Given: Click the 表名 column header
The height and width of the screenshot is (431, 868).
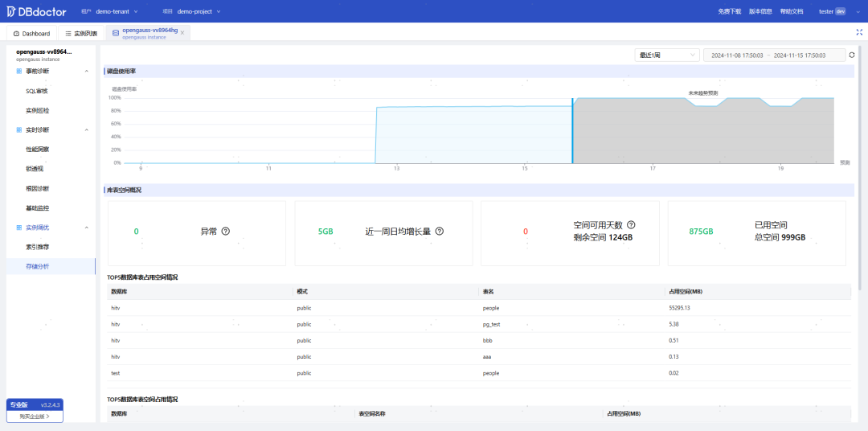Looking at the screenshot, I should (489, 291).
